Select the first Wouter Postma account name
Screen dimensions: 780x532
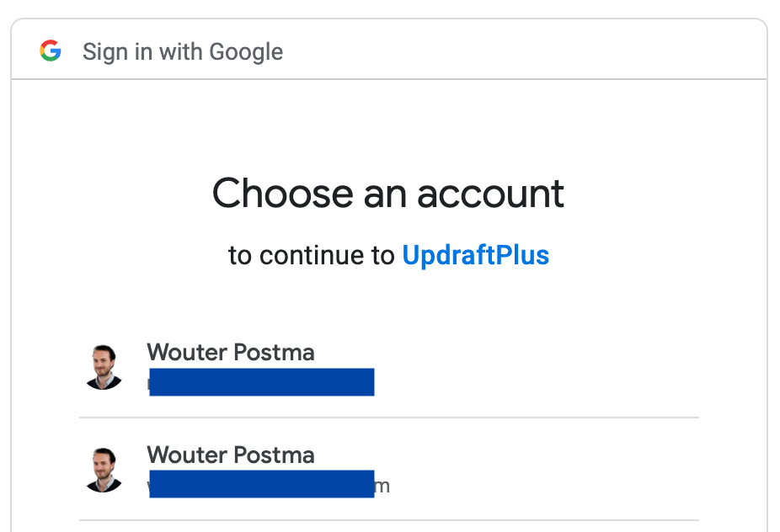[x=230, y=352]
